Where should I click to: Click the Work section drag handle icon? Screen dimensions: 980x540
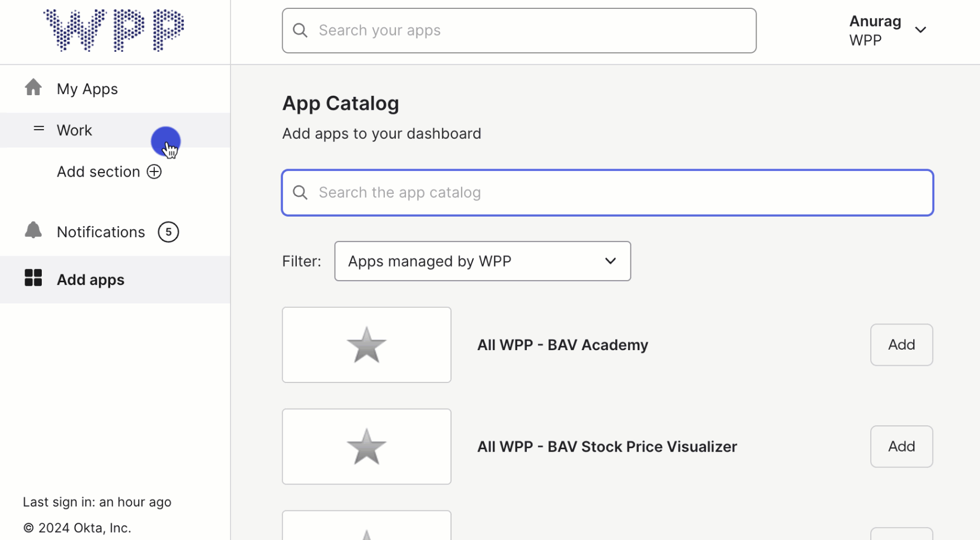click(x=38, y=129)
